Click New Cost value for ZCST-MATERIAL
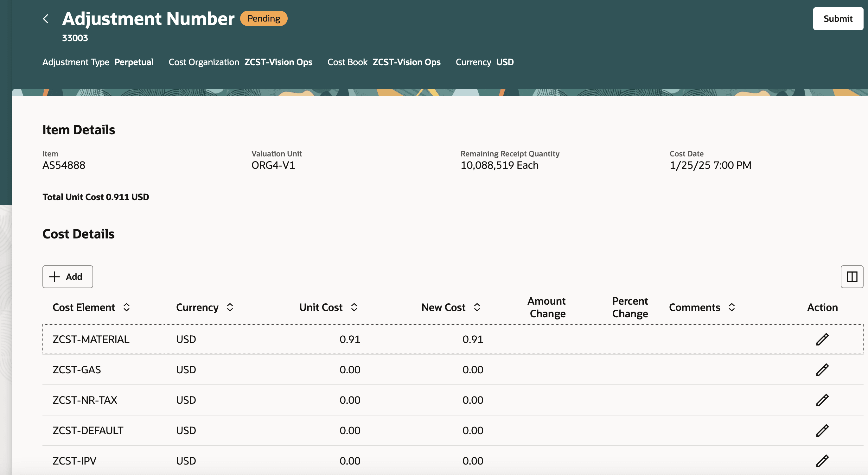The width and height of the screenshot is (868, 475). point(472,339)
